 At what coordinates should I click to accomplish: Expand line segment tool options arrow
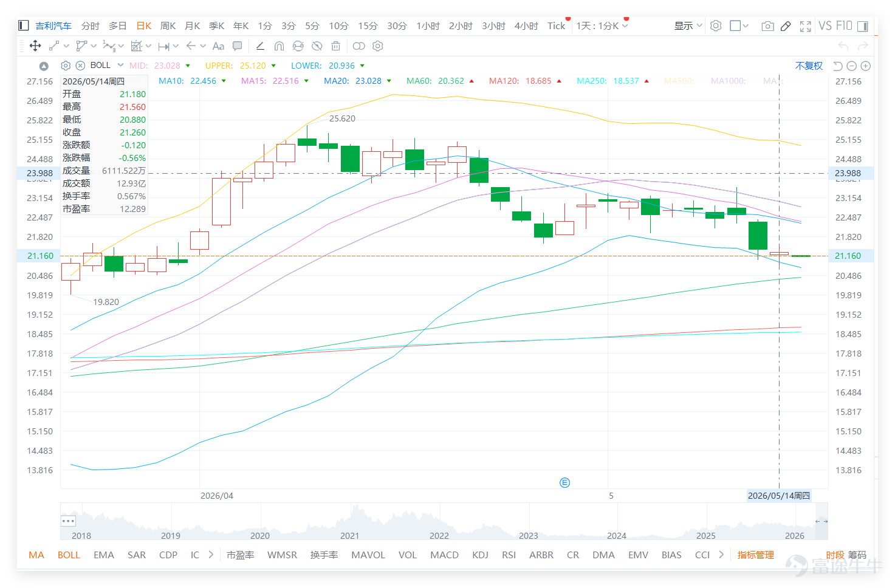pyautogui.click(x=66, y=46)
